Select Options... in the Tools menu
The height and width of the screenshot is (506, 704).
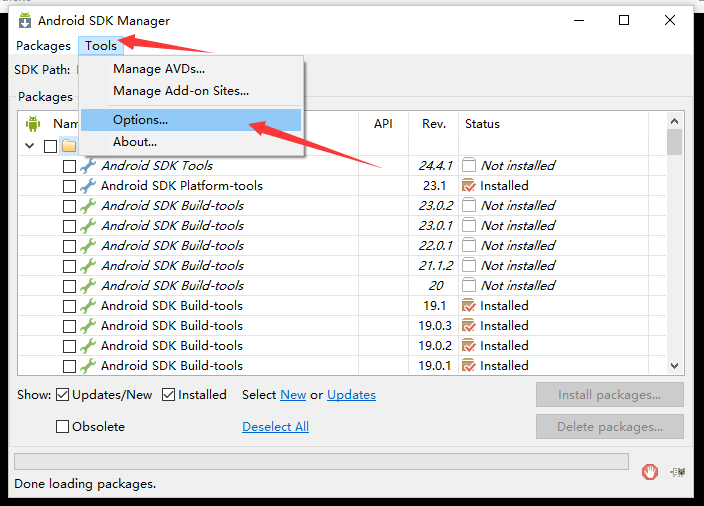point(191,120)
